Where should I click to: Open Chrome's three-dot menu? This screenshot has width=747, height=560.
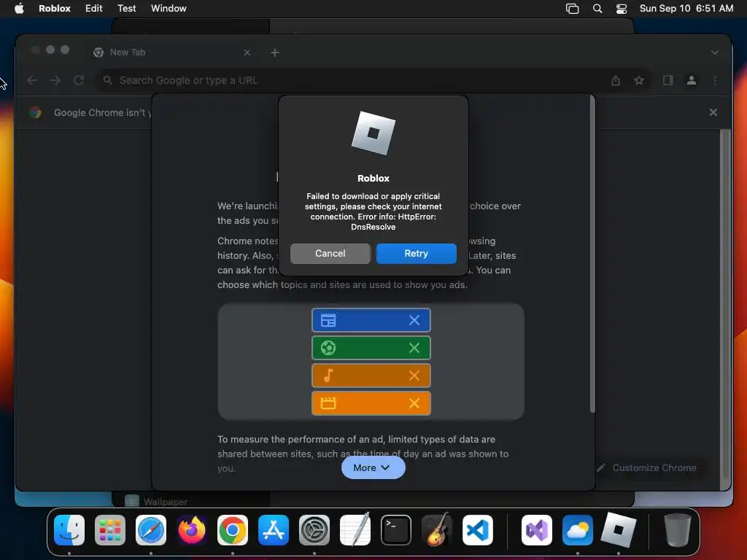tap(715, 80)
